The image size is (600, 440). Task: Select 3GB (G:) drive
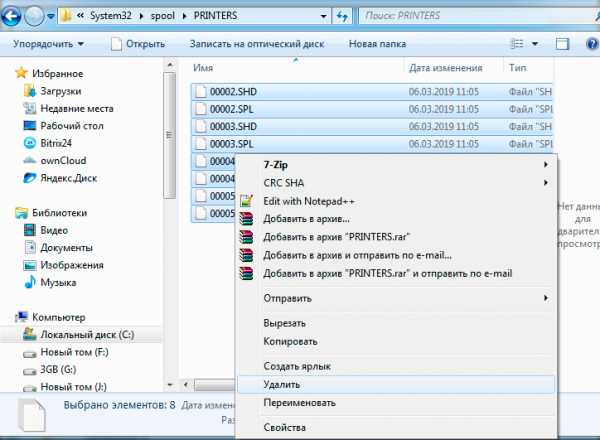point(58,370)
